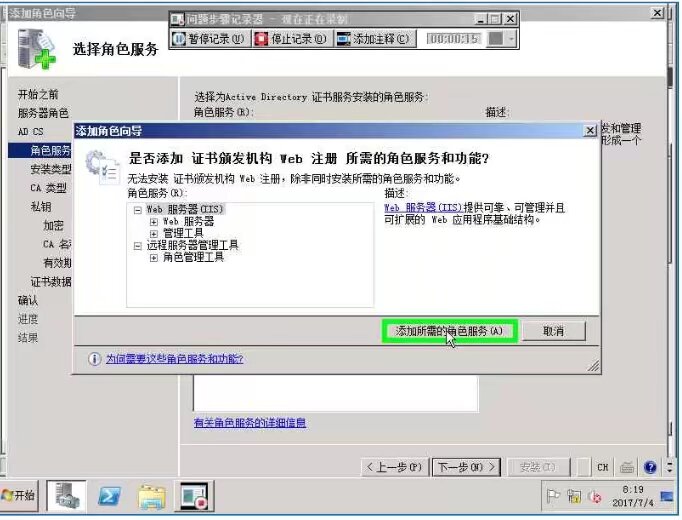This screenshot has width=682, height=520.
Task: Add a comment with 添加注释 button
Action: tap(375, 39)
